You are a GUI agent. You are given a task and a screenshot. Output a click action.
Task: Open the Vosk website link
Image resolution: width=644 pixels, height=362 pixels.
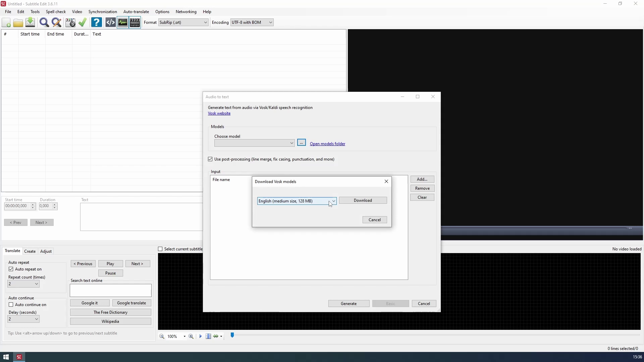point(219,113)
